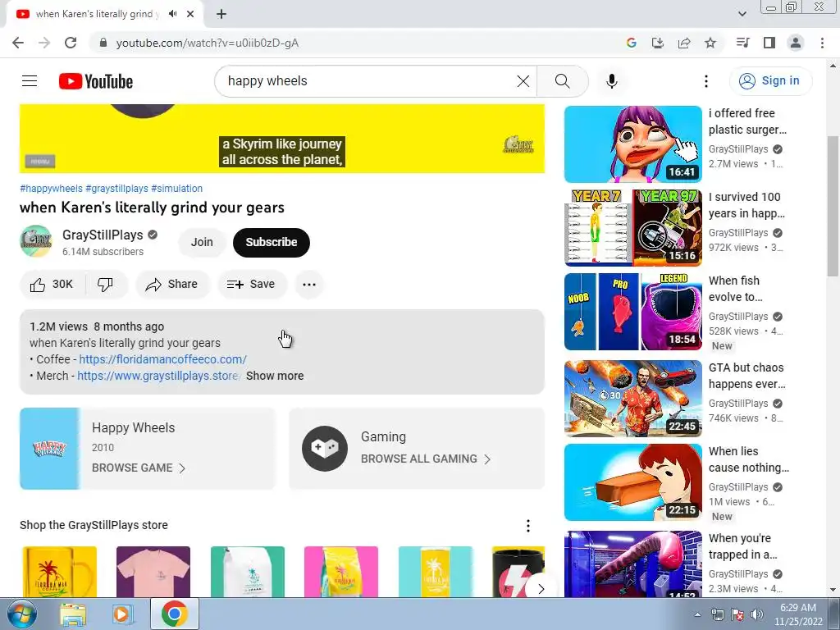Click the install/download page icon
The image size is (840, 630).
pos(657,43)
